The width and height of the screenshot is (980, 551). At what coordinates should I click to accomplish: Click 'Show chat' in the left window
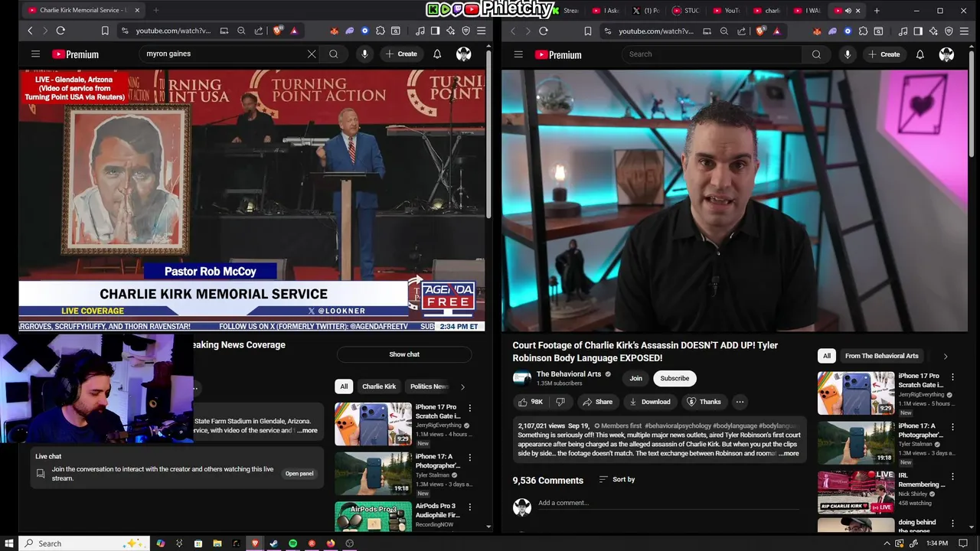404,354
